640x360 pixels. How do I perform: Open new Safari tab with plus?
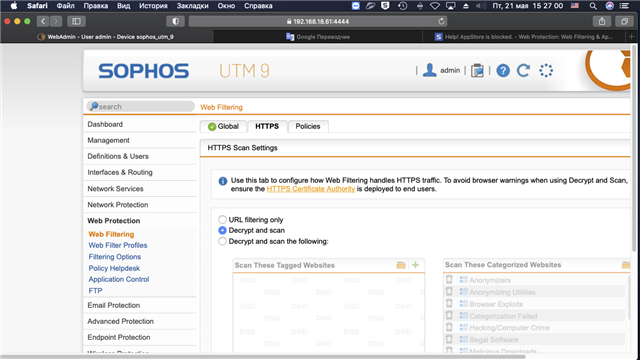click(x=631, y=37)
